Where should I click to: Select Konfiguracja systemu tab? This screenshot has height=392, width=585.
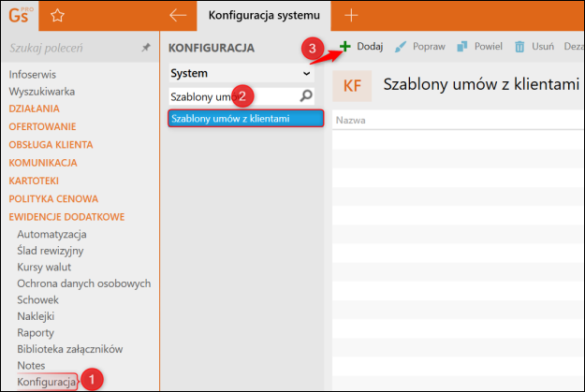click(264, 15)
